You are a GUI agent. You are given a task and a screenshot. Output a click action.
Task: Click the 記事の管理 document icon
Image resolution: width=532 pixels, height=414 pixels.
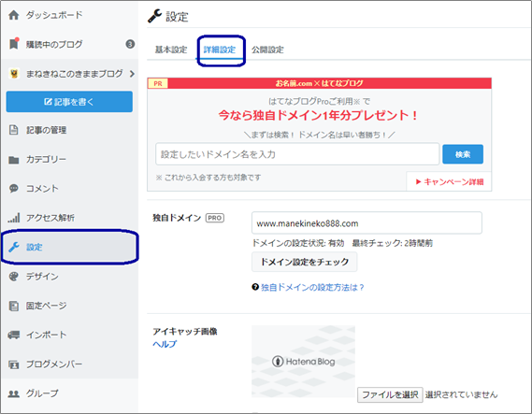point(14,130)
